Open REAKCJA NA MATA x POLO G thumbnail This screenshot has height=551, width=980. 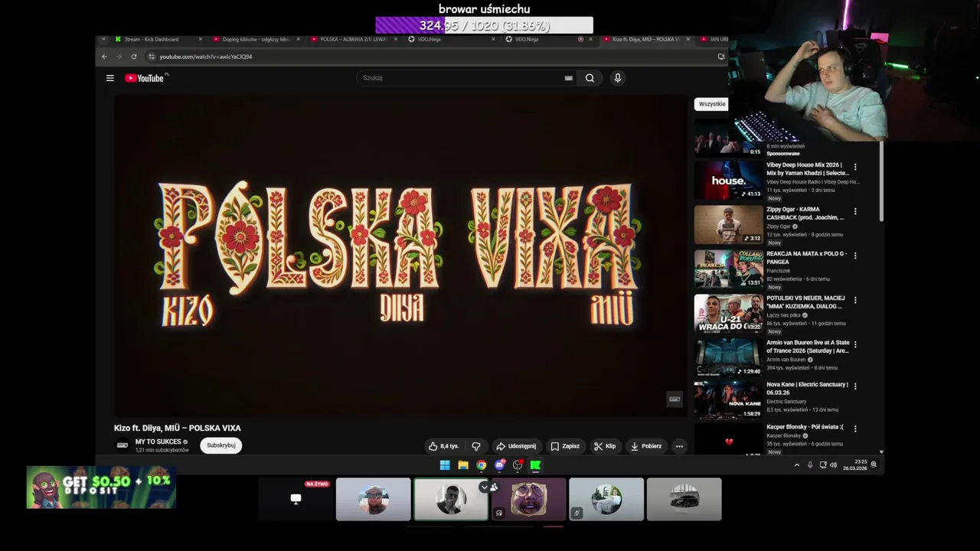[729, 268]
